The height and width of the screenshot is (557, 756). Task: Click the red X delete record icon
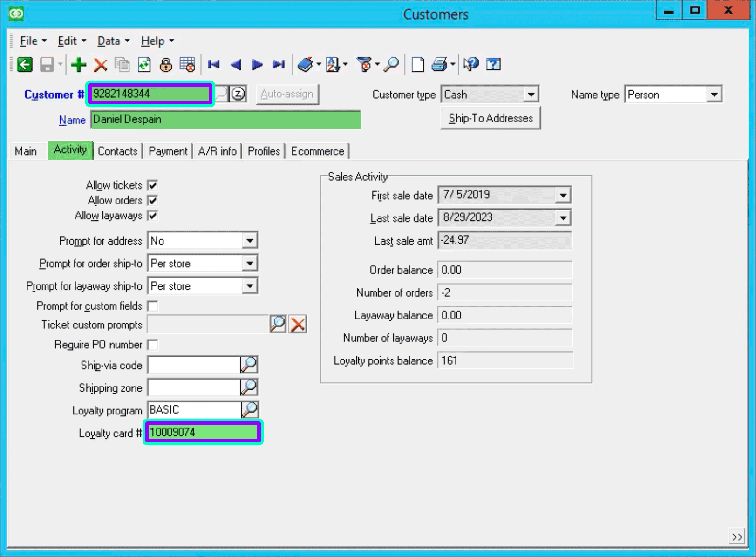pos(100,65)
